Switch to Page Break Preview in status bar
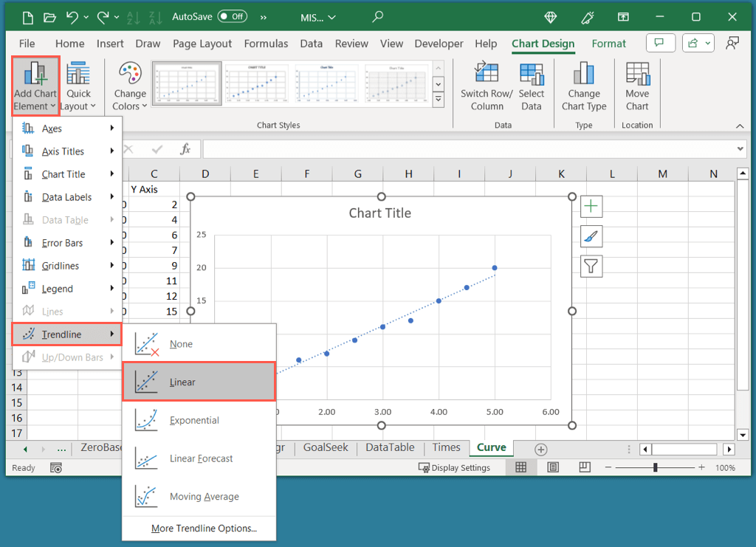The height and width of the screenshot is (547, 756). pos(585,467)
